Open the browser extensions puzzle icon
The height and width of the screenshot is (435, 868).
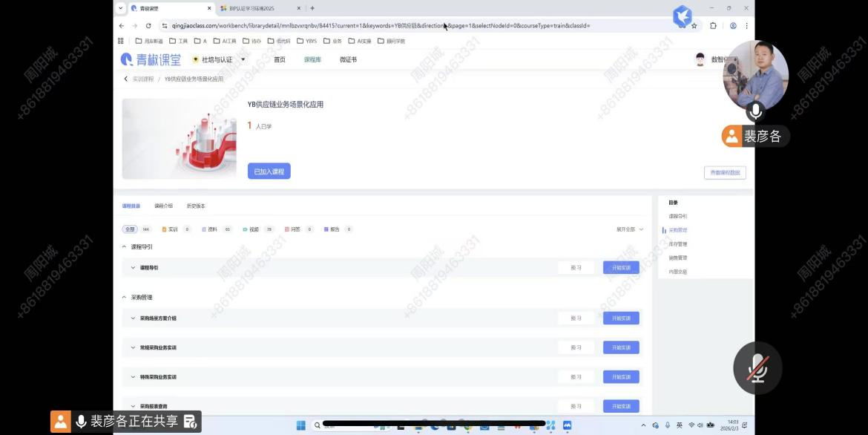[713, 25]
